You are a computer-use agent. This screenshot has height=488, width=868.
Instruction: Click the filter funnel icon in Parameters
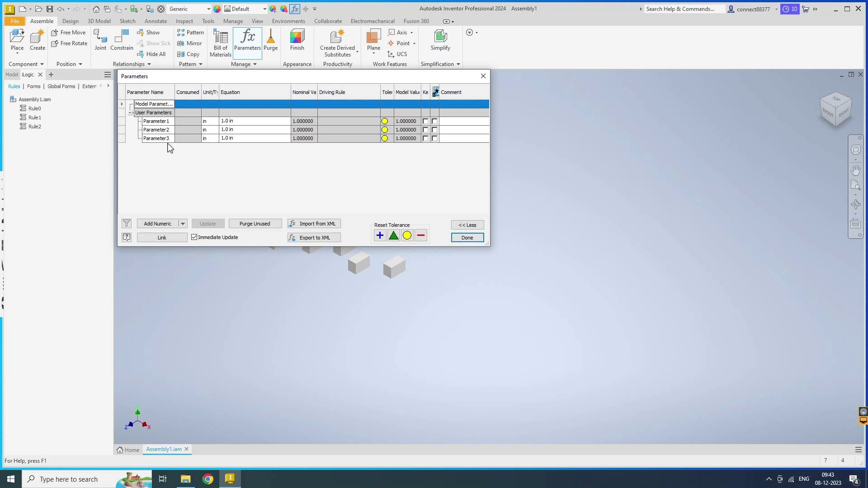point(127,224)
